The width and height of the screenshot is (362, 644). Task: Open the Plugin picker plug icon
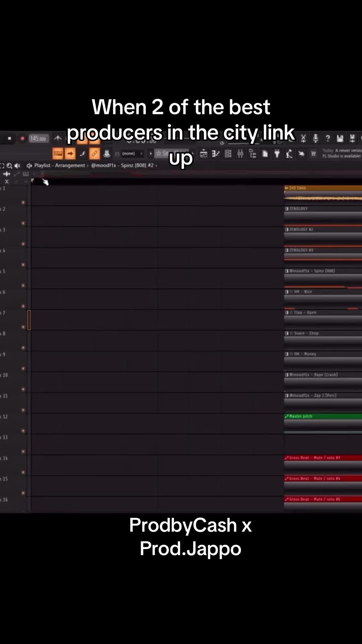click(277, 154)
